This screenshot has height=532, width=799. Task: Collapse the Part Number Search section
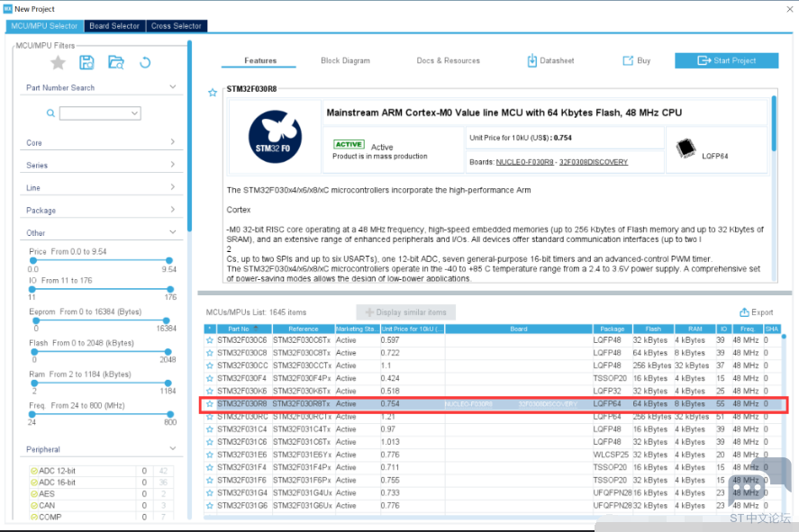pyautogui.click(x=173, y=87)
